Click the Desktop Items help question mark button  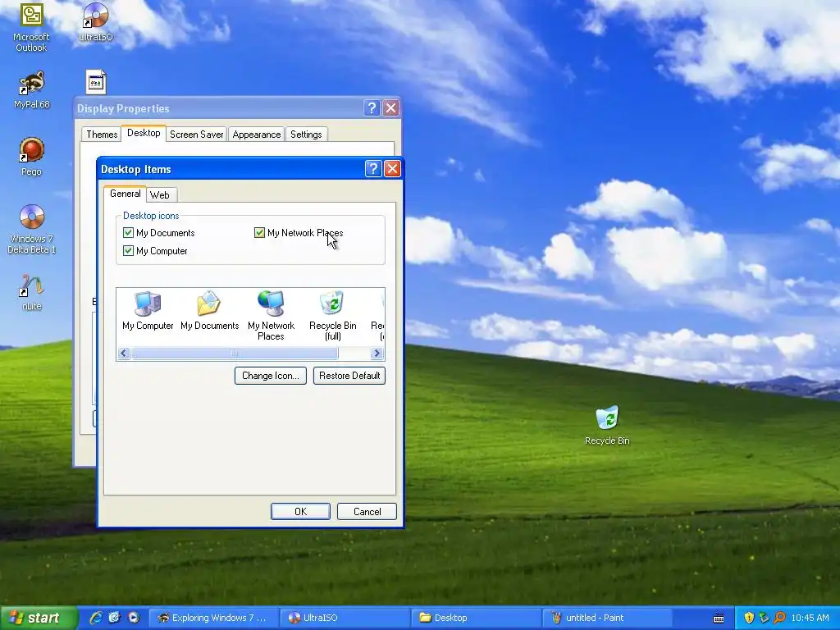pyautogui.click(x=373, y=169)
